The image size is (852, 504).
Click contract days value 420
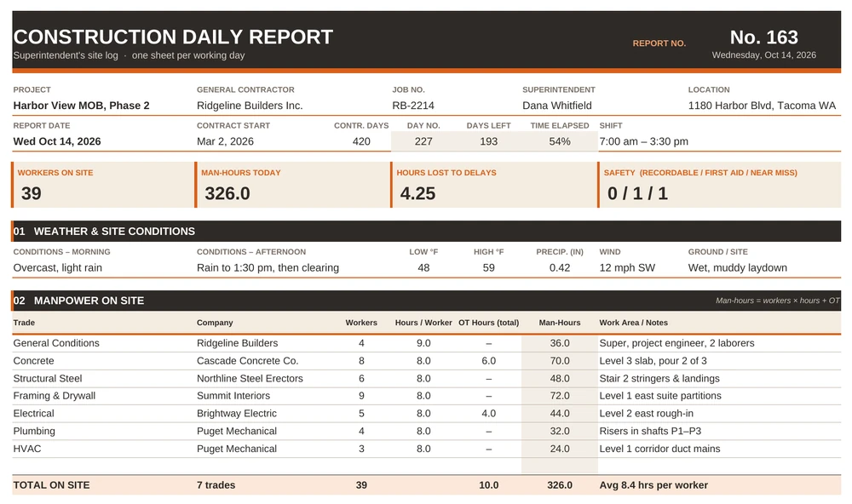361,141
